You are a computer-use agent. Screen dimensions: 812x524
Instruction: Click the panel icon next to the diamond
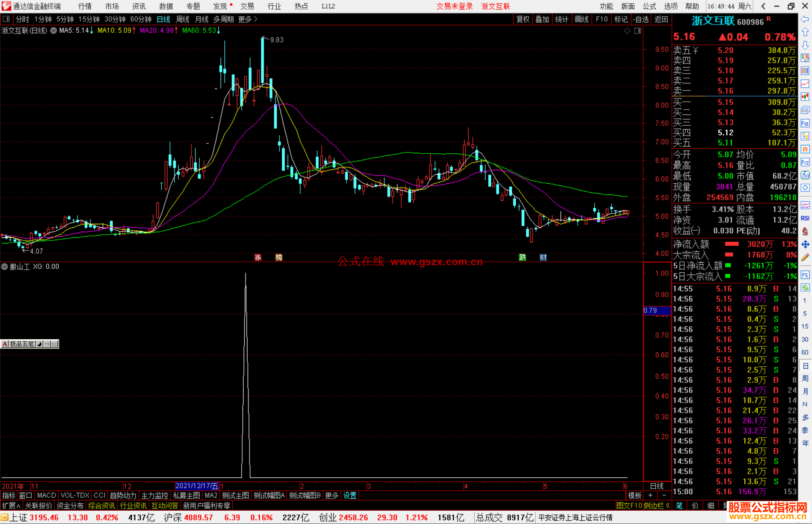pyautogui.click(x=638, y=31)
